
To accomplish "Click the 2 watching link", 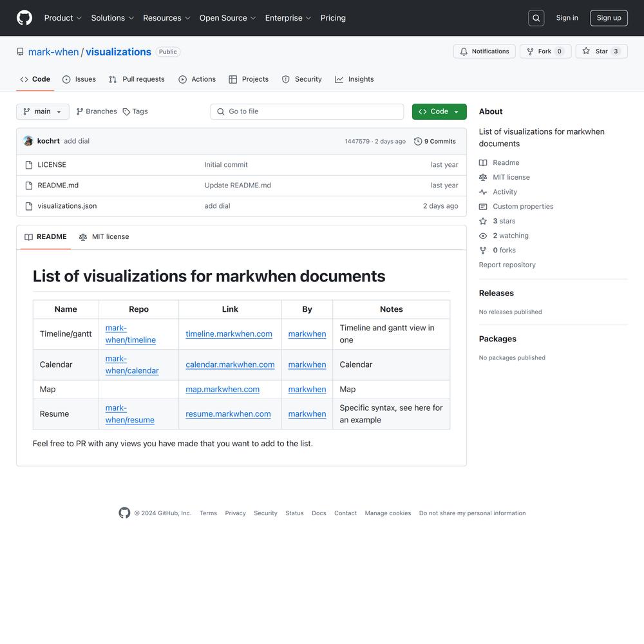I will (504, 236).
